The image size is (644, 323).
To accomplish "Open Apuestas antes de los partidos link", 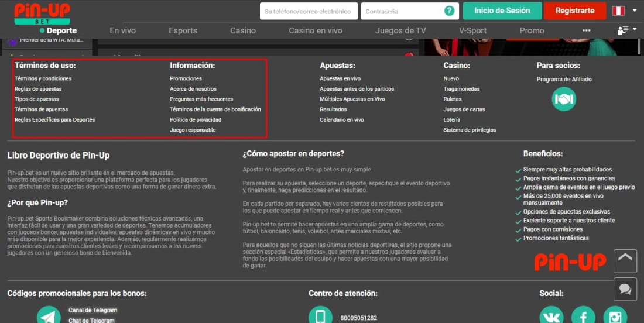I will pos(357,89).
